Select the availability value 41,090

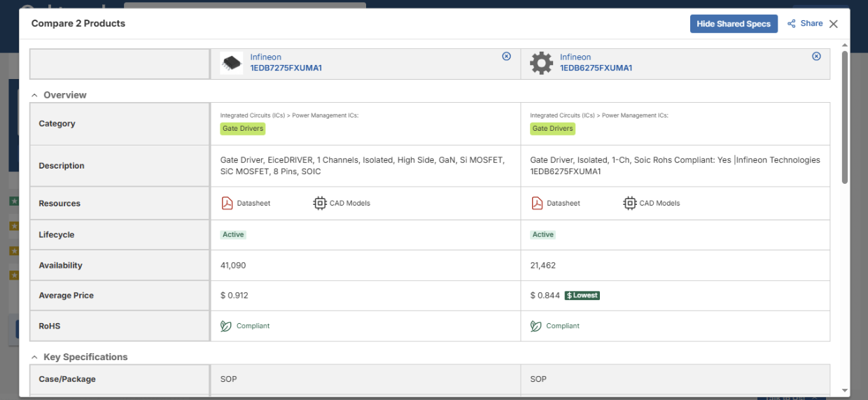coord(233,266)
